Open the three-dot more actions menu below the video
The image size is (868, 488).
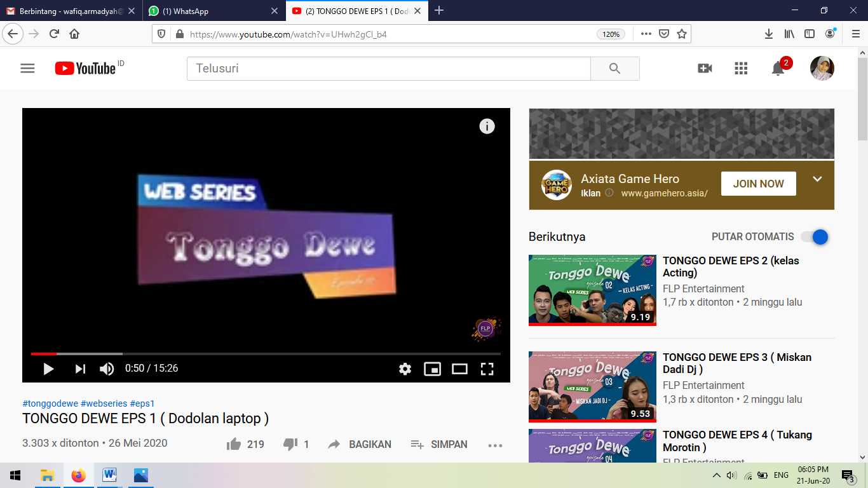(495, 445)
